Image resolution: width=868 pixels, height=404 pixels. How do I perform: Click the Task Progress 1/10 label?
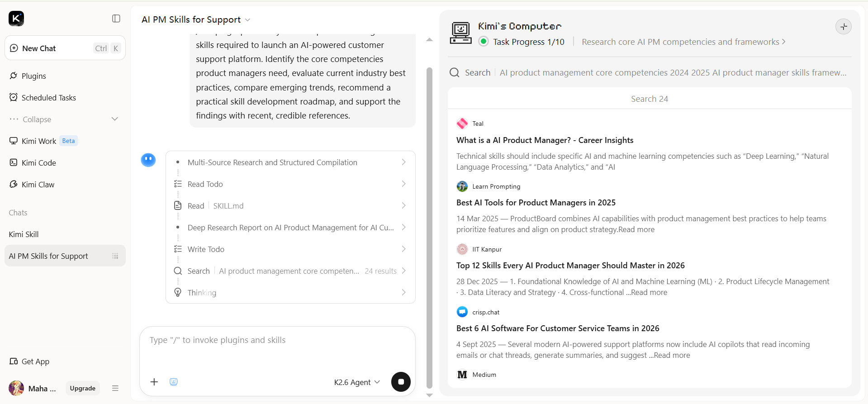[529, 42]
